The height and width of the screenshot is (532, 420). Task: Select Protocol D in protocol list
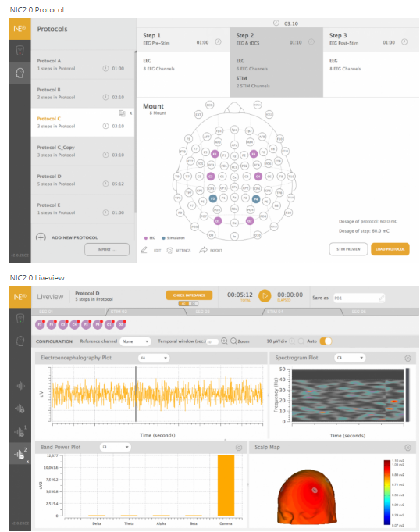pyautogui.click(x=83, y=180)
